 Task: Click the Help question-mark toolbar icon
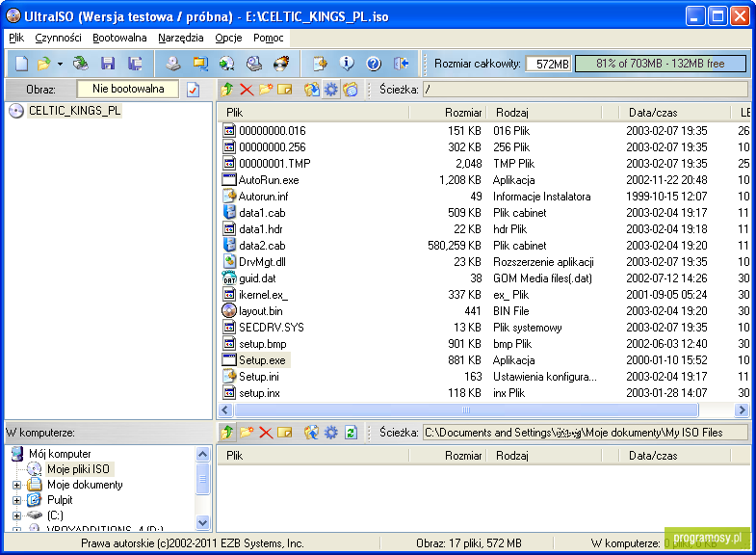(x=374, y=64)
